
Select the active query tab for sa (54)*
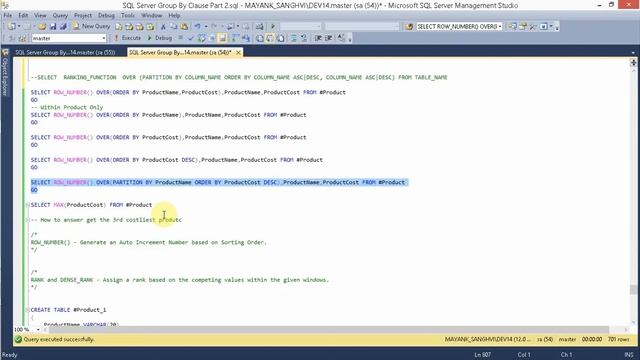click(180, 53)
